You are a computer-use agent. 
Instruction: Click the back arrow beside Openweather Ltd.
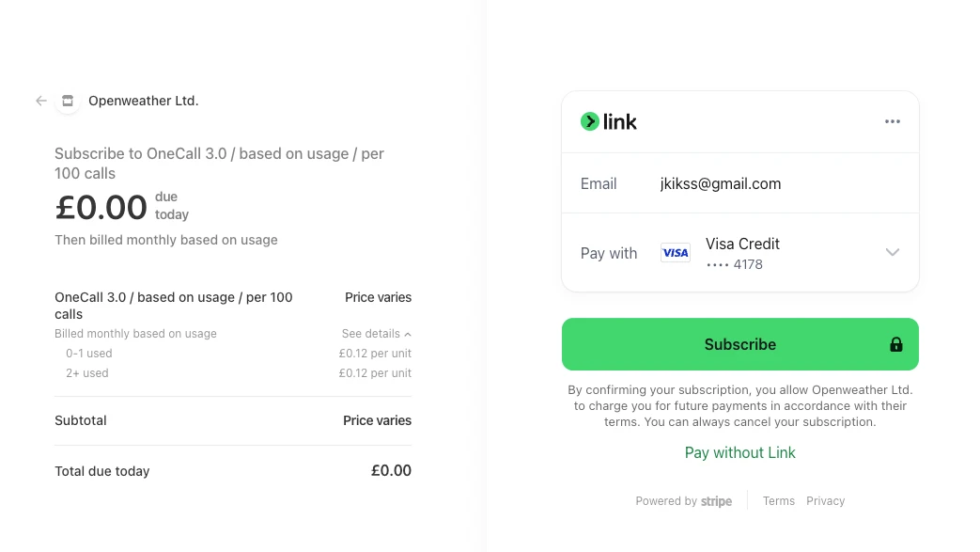click(x=41, y=101)
